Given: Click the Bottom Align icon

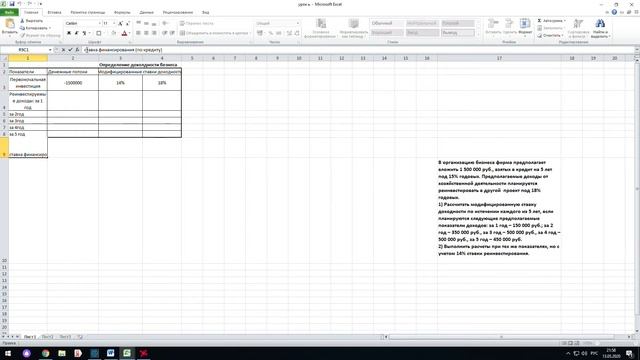Looking at the screenshot, I should click(154, 23).
